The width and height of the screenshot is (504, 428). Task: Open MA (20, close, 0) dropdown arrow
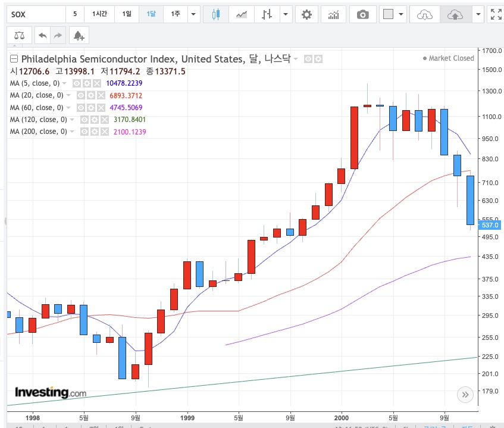point(68,95)
